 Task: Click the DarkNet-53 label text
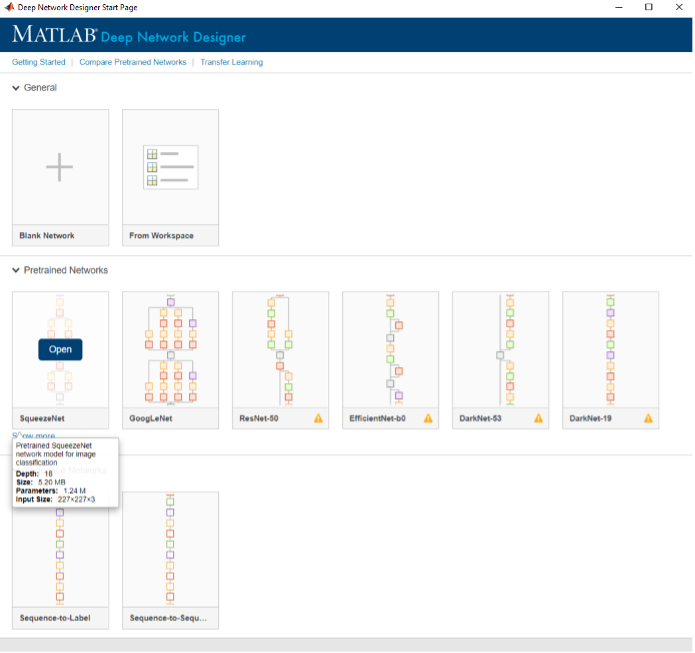point(480,418)
